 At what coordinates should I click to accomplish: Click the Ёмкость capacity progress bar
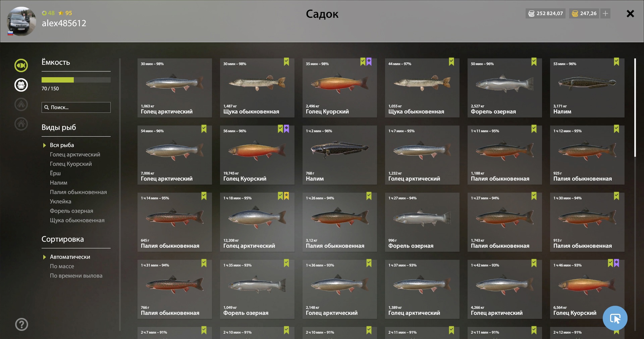coord(76,80)
